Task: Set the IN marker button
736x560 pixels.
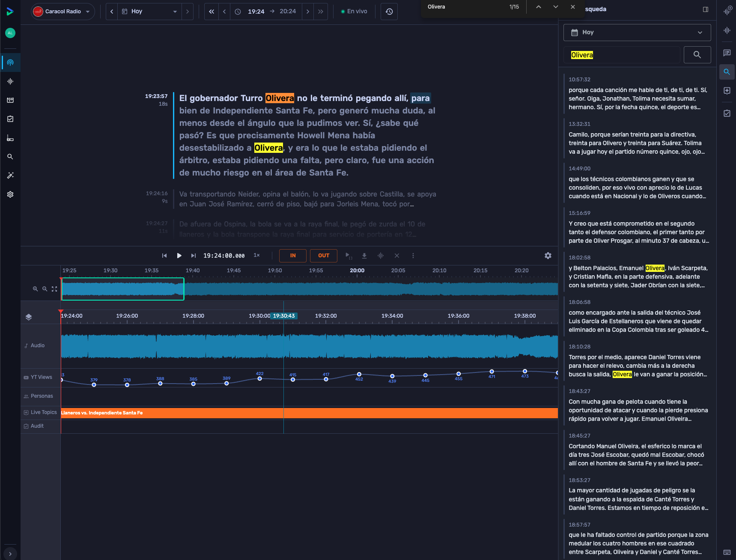Action: tap(293, 256)
